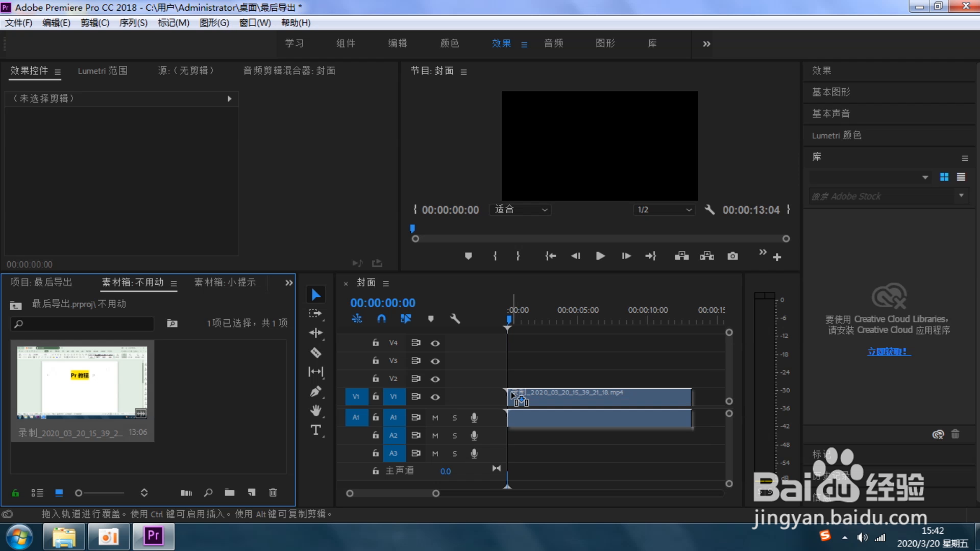Select the Track Select Forward tool
The image size is (980, 551).
(316, 314)
